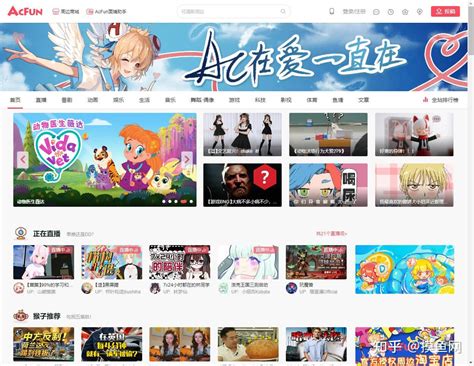Open the classroom desk animation video

328,134
